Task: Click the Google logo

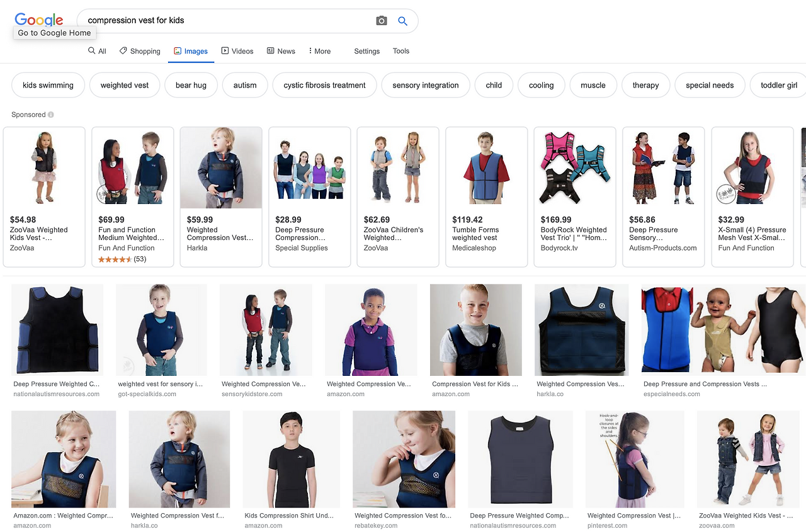Action: click(39, 20)
